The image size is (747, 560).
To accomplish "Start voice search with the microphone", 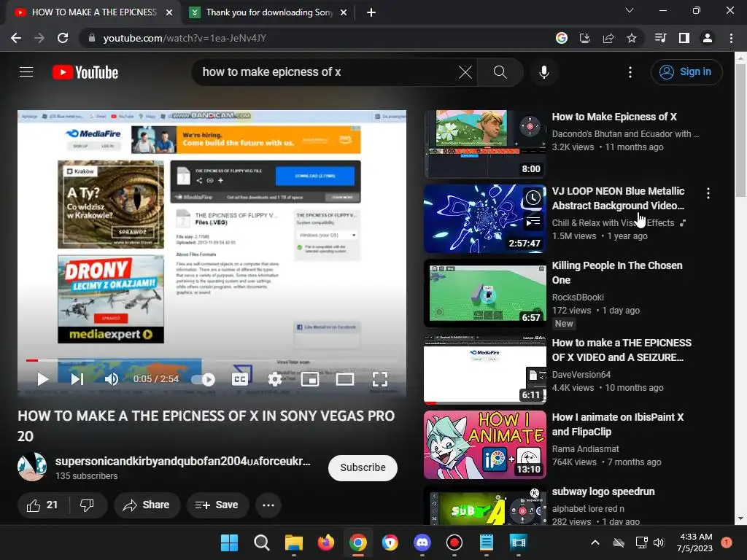I will tap(544, 72).
